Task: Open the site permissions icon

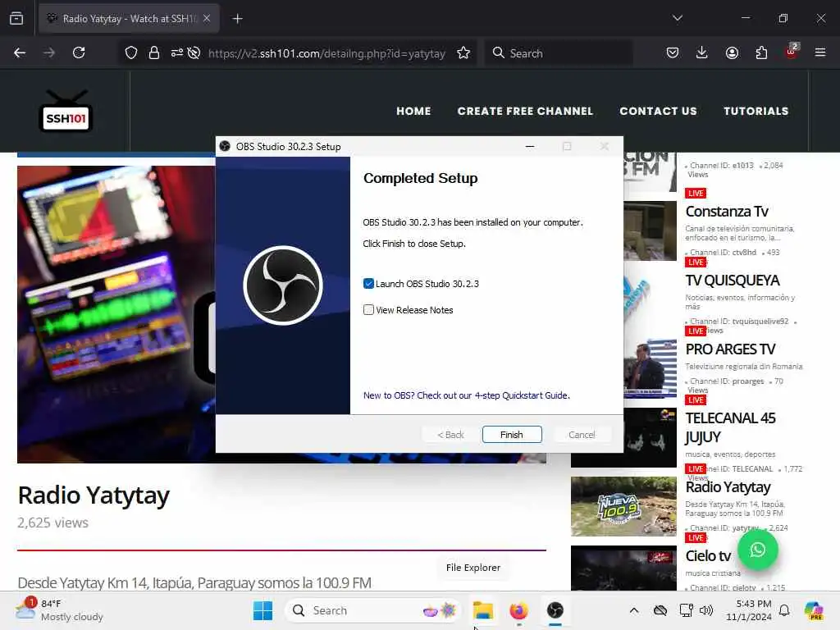Action: pos(177,52)
